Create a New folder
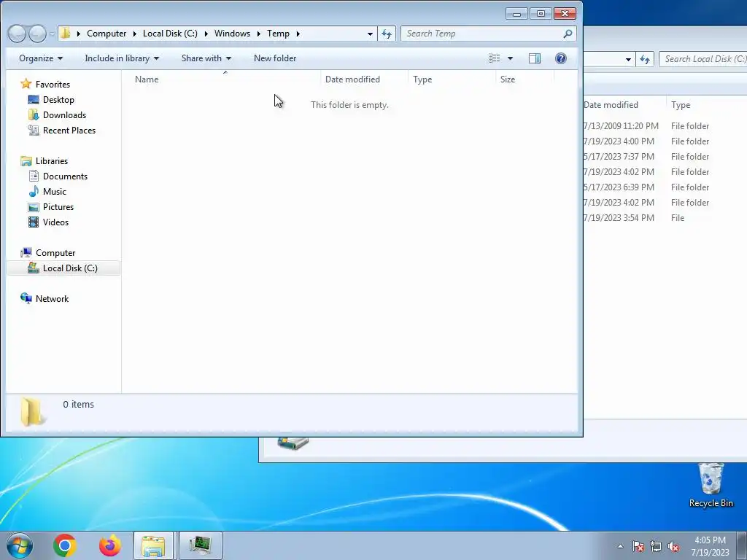This screenshot has height=560, width=747. (x=275, y=58)
